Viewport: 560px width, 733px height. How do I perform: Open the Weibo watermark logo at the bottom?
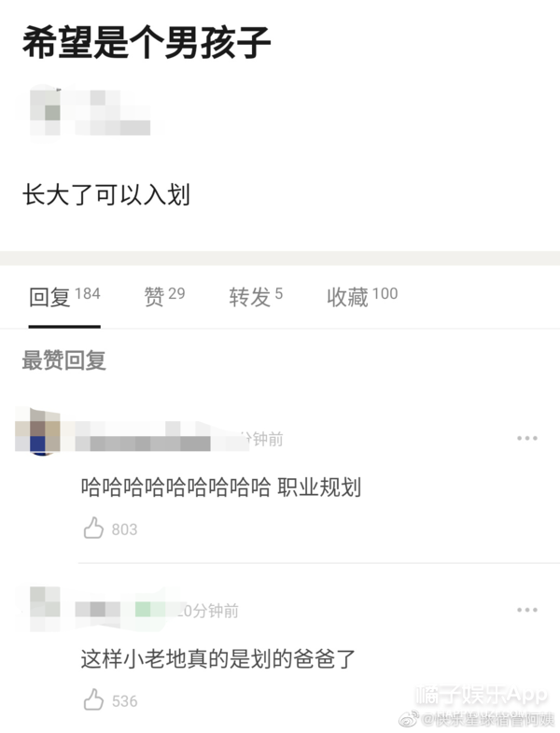click(410, 718)
